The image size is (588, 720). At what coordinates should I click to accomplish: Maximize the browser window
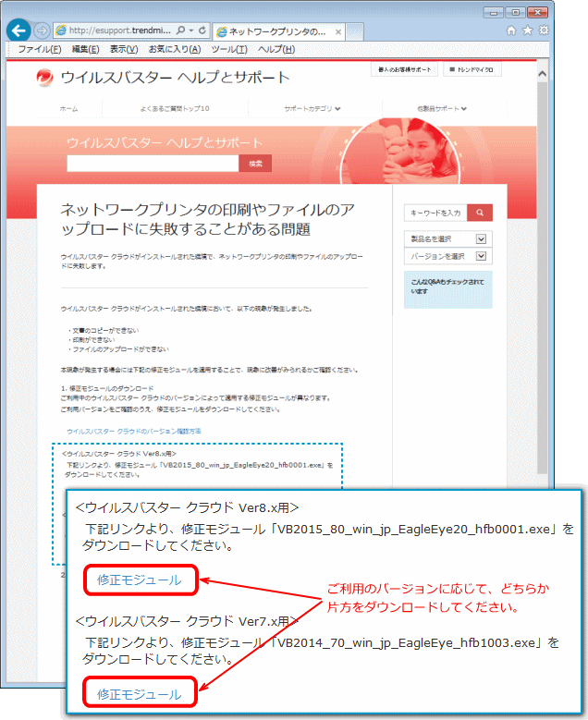click(515, 13)
